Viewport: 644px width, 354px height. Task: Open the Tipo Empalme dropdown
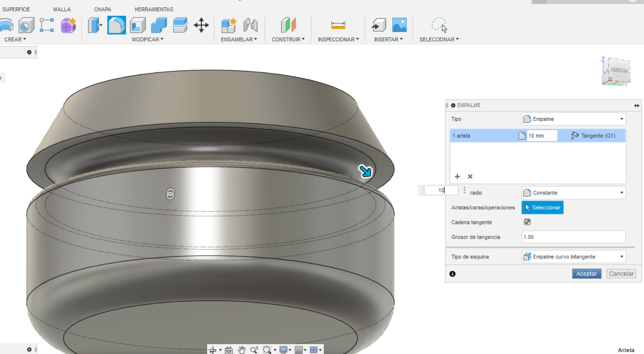point(573,119)
